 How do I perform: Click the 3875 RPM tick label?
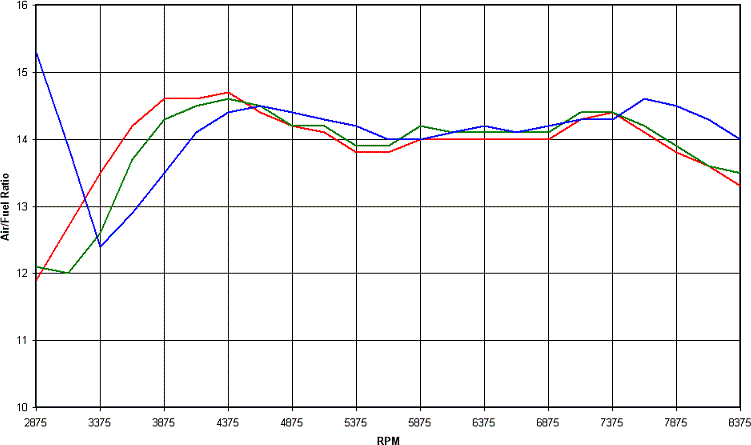pyautogui.click(x=164, y=421)
